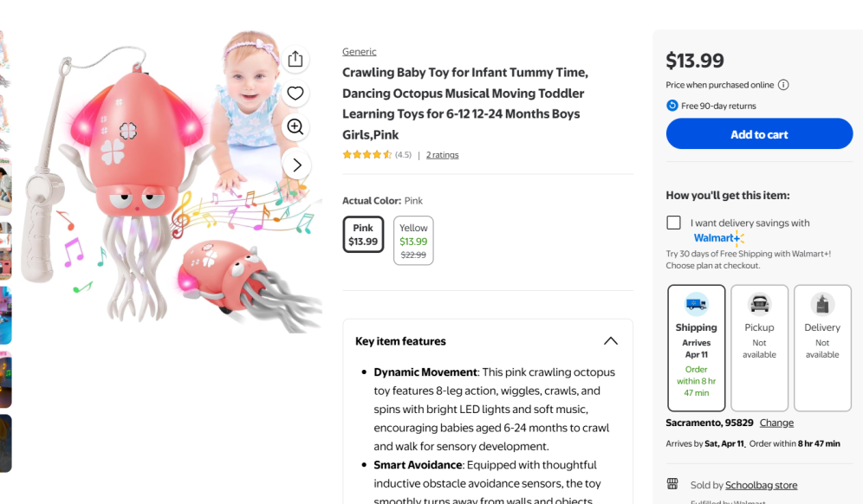Open the 2 ratings link
The image size is (863, 504).
(442, 155)
